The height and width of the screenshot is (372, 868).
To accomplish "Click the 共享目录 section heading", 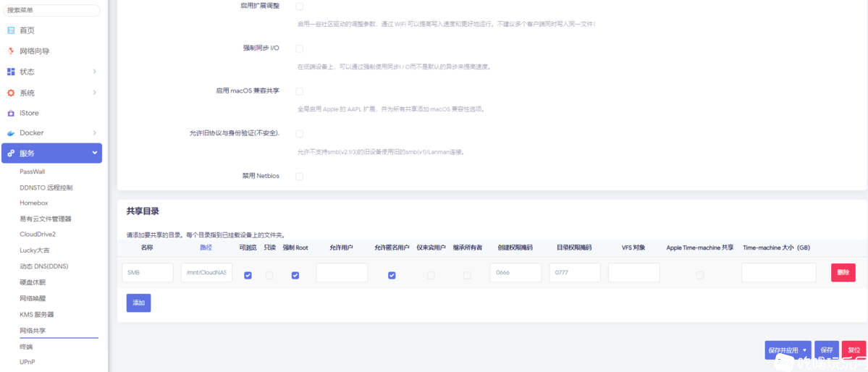I will coord(143,211).
